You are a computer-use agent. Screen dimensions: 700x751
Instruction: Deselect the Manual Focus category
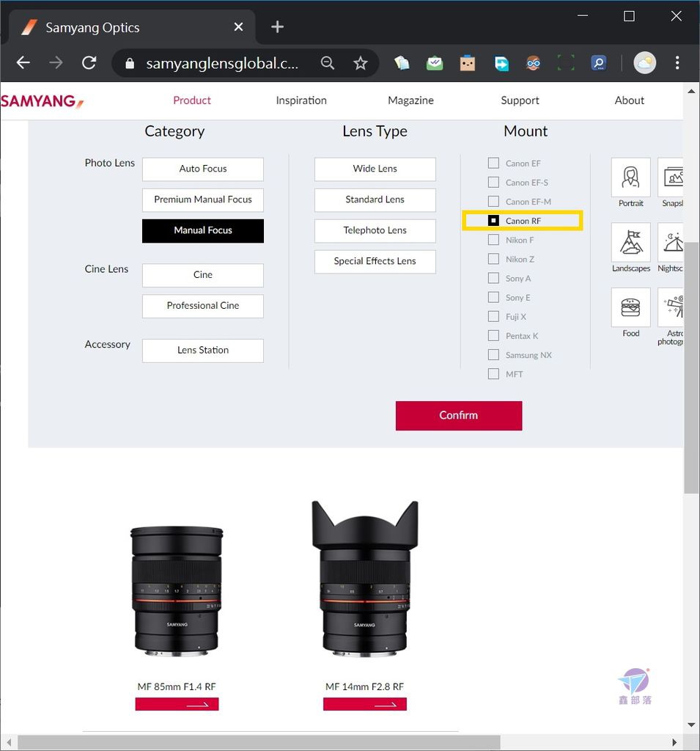203,231
